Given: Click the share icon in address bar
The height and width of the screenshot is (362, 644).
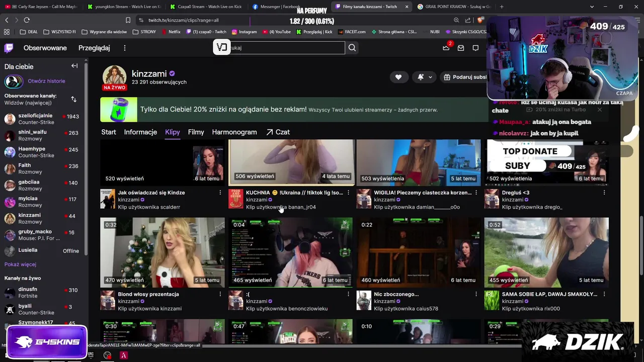Looking at the screenshot, I should tap(468, 20).
